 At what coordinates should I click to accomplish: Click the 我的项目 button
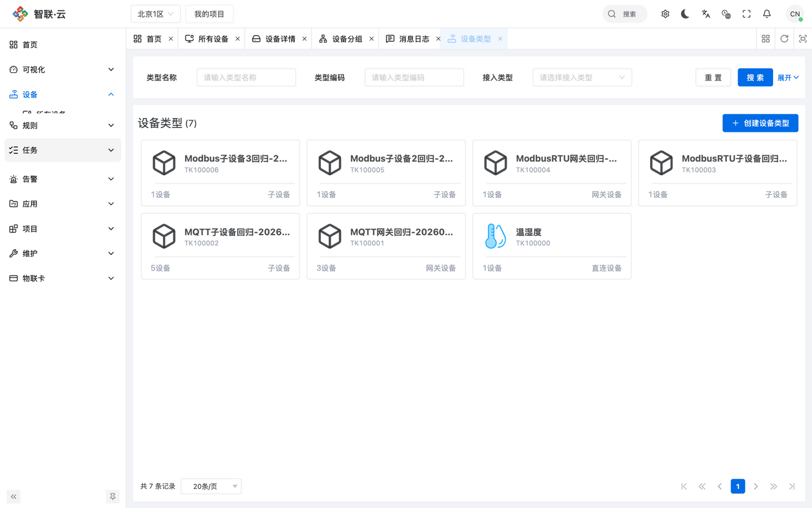209,14
